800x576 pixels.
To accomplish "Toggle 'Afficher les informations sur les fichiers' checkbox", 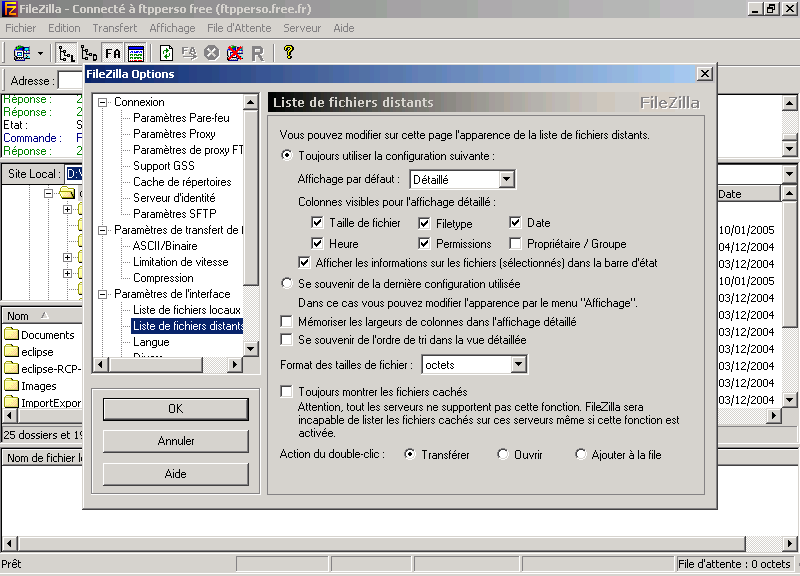I will [x=304, y=263].
